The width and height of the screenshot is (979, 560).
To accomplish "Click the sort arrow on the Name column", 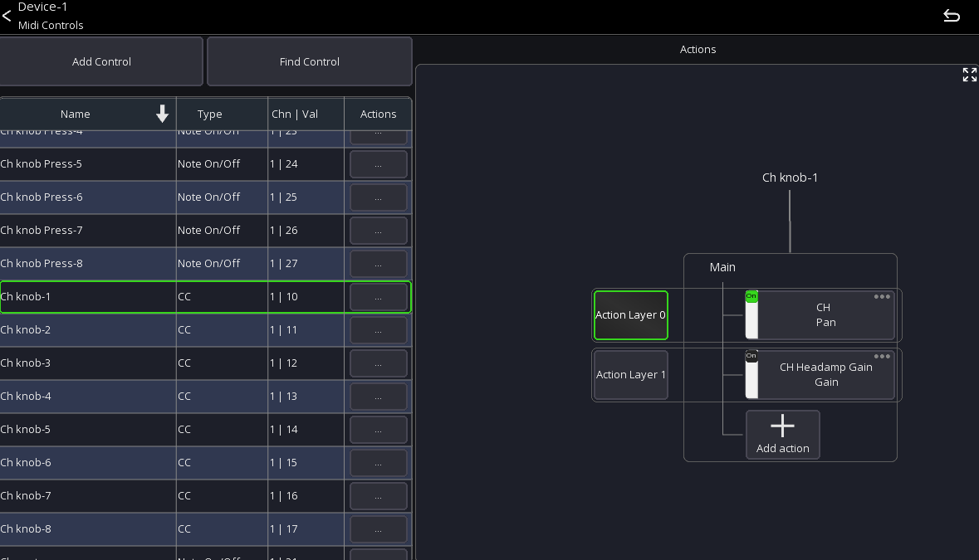I will [x=162, y=114].
